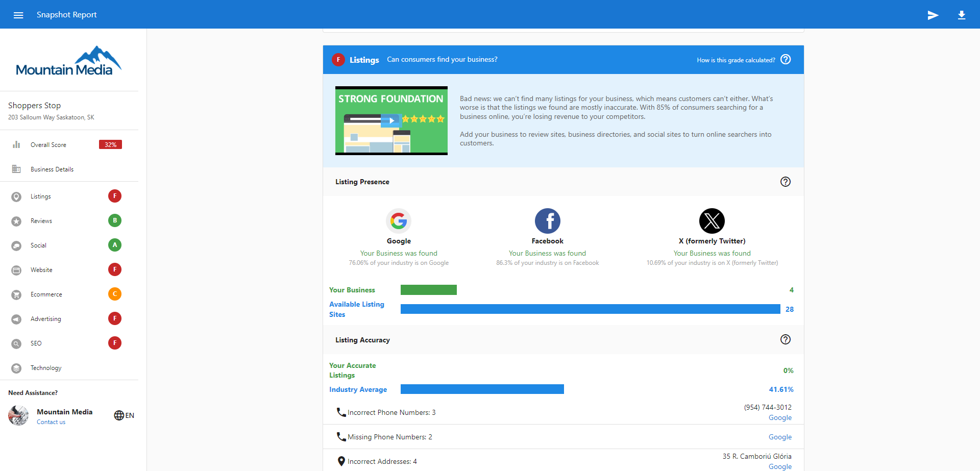Click the F grade badge beside Website
The width and height of the screenshot is (980, 471).
click(115, 269)
